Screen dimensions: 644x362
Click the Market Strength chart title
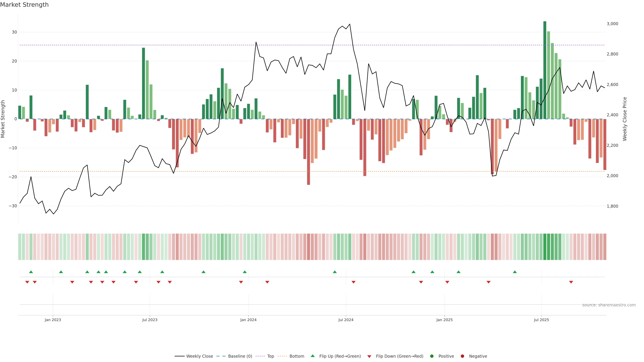(x=24, y=5)
